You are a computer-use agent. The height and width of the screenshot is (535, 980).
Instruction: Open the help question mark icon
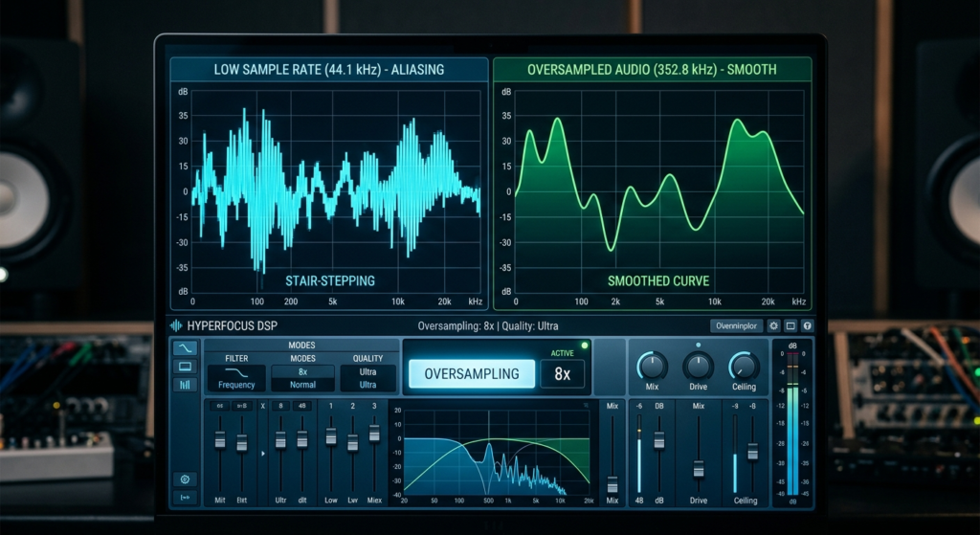click(807, 325)
